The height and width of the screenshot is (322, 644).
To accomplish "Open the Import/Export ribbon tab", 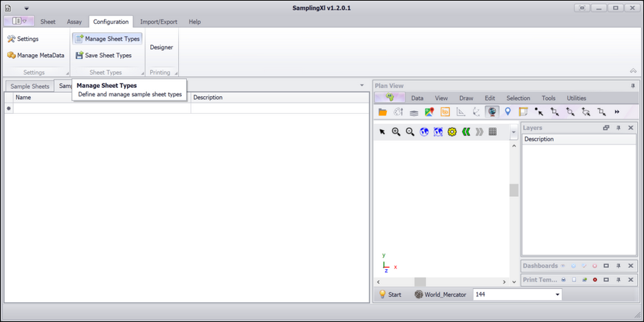I will pyautogui.click(x=159, y=22).
